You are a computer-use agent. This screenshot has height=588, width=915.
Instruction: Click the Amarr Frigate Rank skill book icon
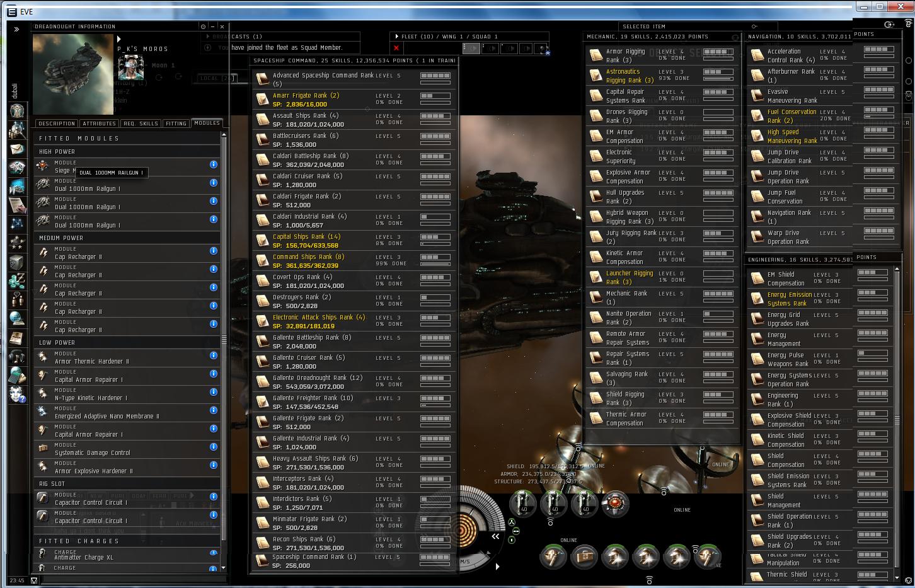tap(263, 99)
